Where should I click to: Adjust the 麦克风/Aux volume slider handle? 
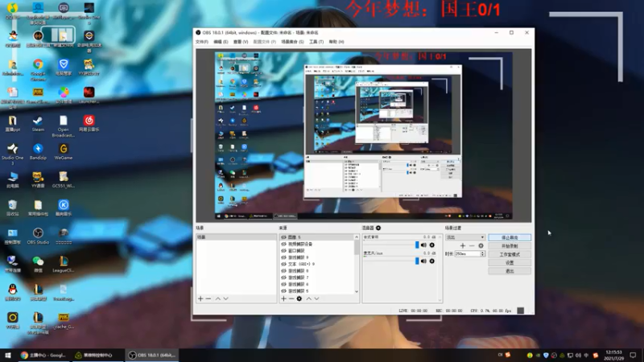click(417, 261)
